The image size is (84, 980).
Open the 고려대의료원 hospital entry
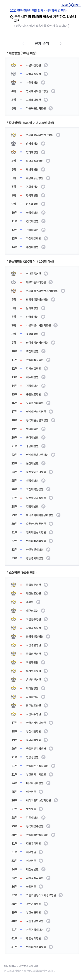(x=33, y=100)
